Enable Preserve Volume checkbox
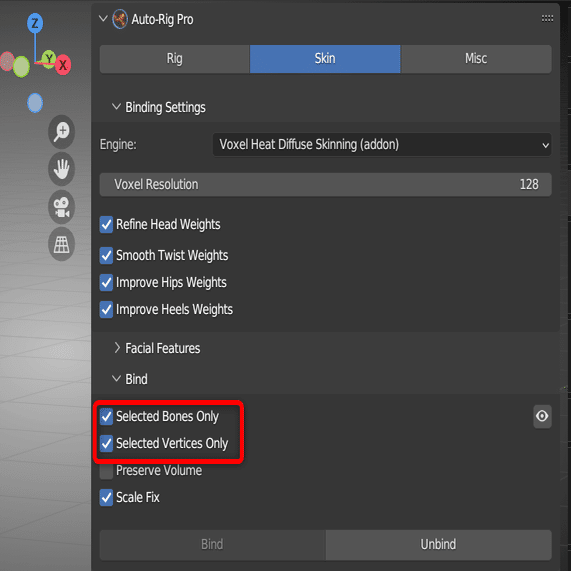 pyautogui.click(x=106, y=470)
